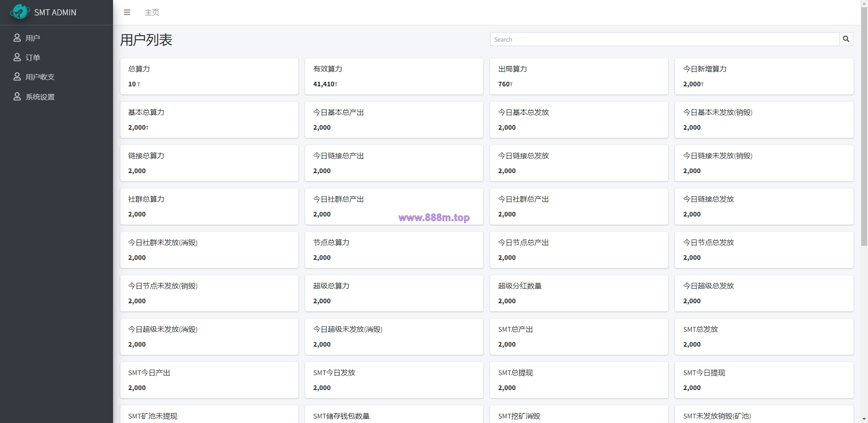Click the person icon beside 系统设置
Viewport: 868px width, 423px height.
point(17,97)
